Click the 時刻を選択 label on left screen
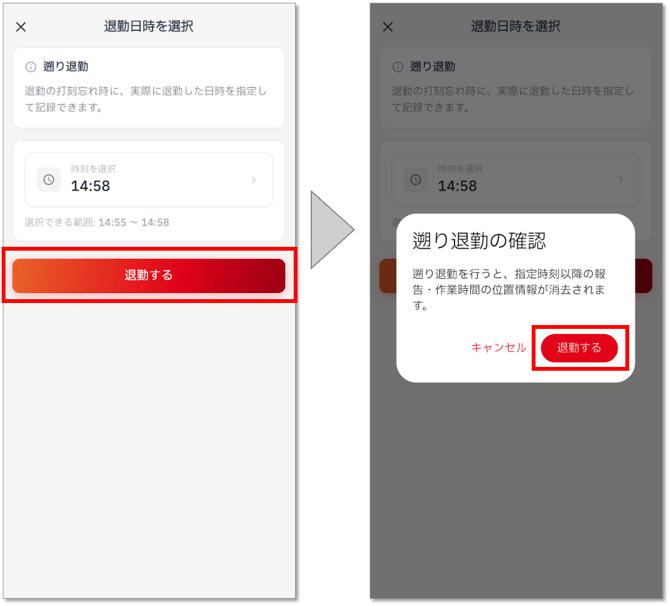Image resolution: width=670 pixels, height=606 pixels. [93, 169]
